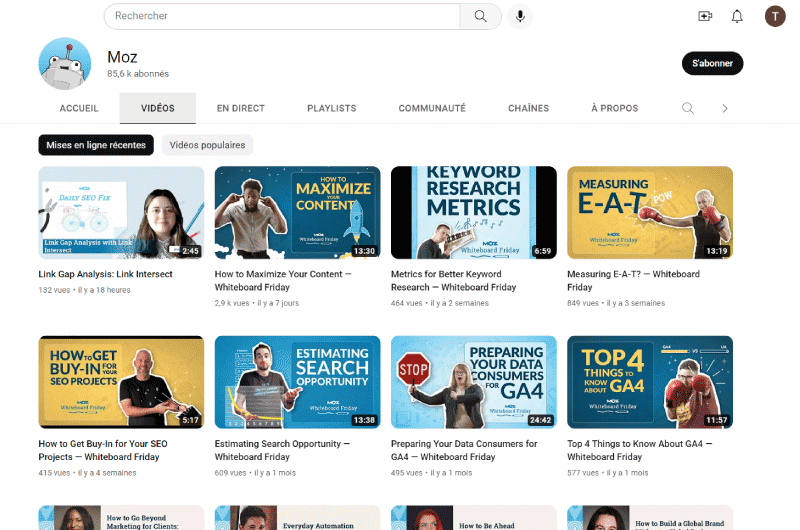Switch to the PLAYLISTS tab
This screenshot has width=800, height=530.
(x=332, y=108)
